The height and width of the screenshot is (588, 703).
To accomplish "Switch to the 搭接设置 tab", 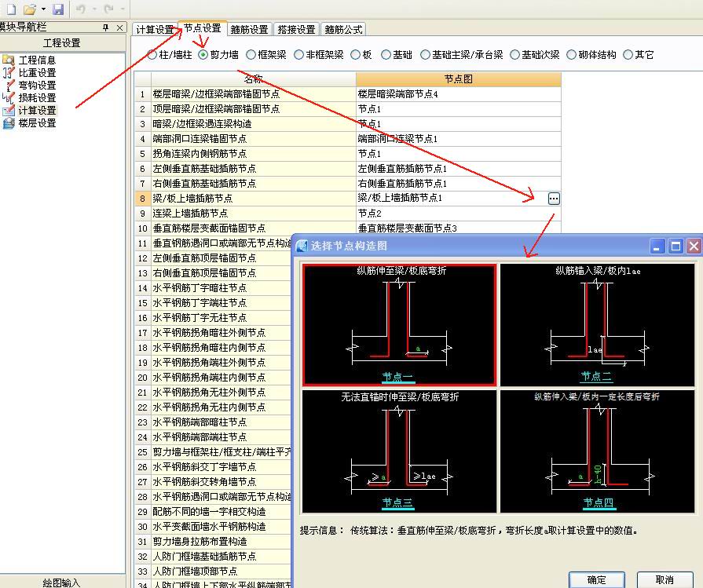I will 296,30.
